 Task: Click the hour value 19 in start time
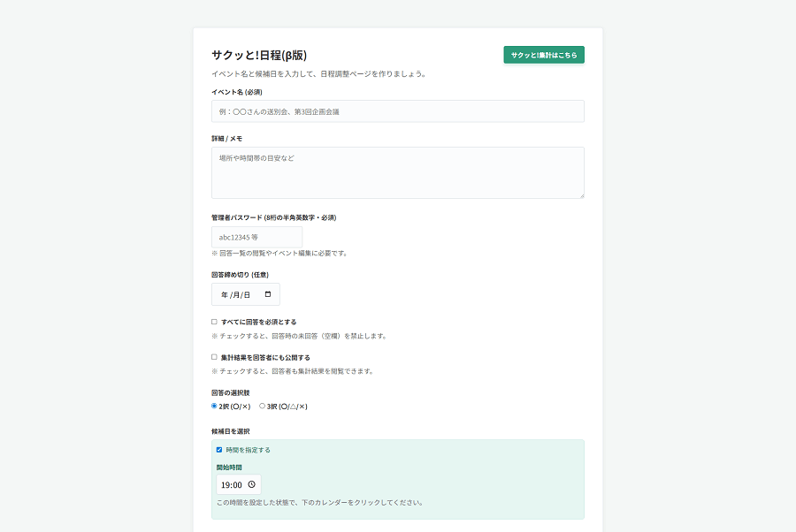pos(226,485)
